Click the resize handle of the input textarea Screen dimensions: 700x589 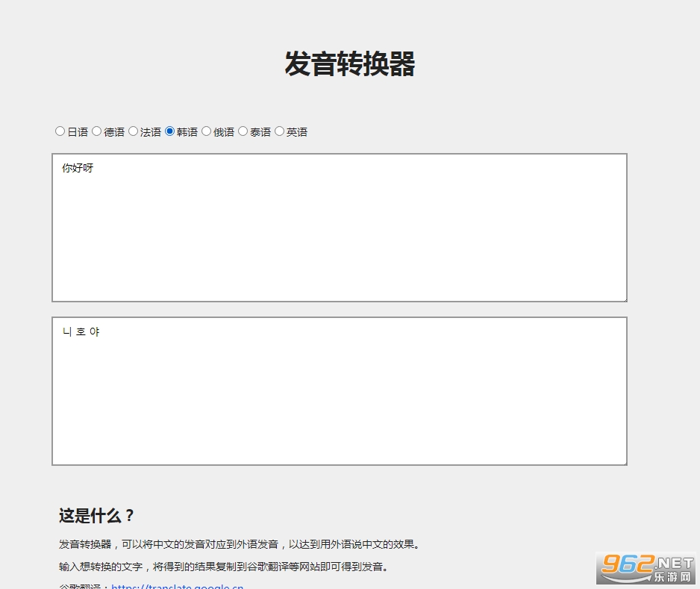(x=623, y=298)
